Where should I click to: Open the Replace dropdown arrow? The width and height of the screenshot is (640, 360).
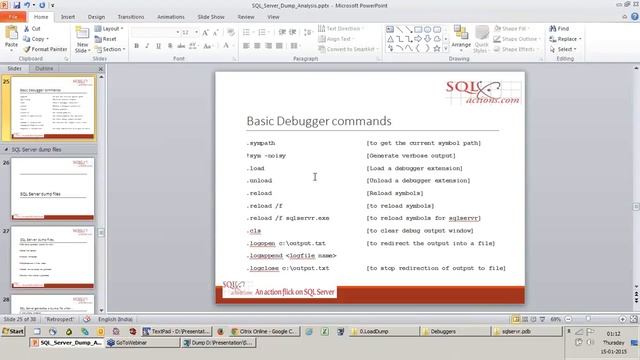[580, 39]
